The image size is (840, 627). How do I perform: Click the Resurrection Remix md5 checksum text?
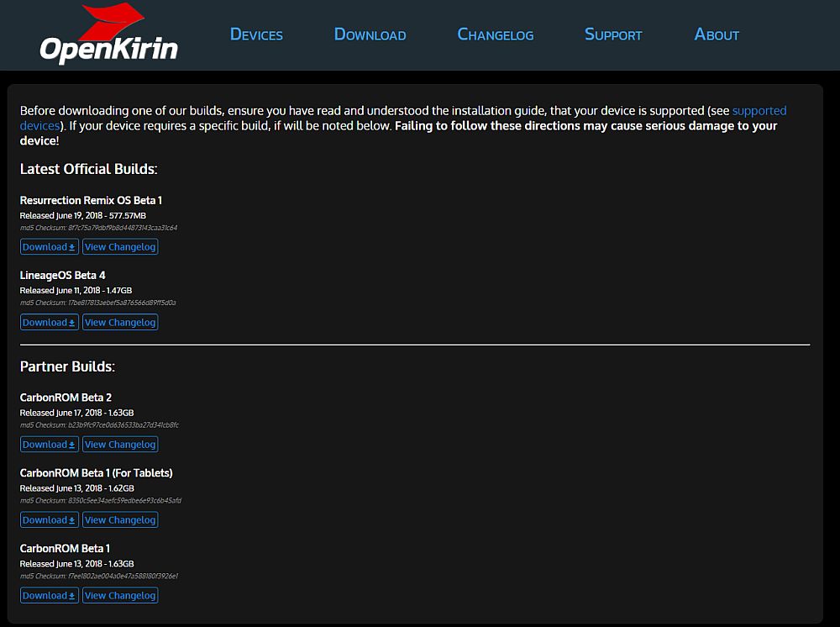click(98, 228)
